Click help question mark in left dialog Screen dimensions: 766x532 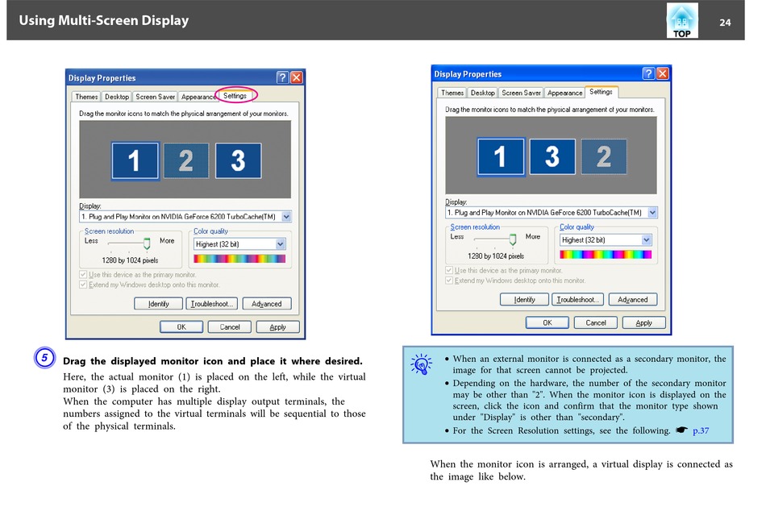(x=282, y=77)
